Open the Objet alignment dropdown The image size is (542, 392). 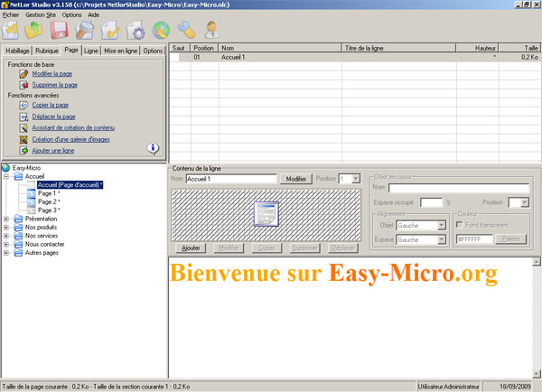tap(442, 226)
